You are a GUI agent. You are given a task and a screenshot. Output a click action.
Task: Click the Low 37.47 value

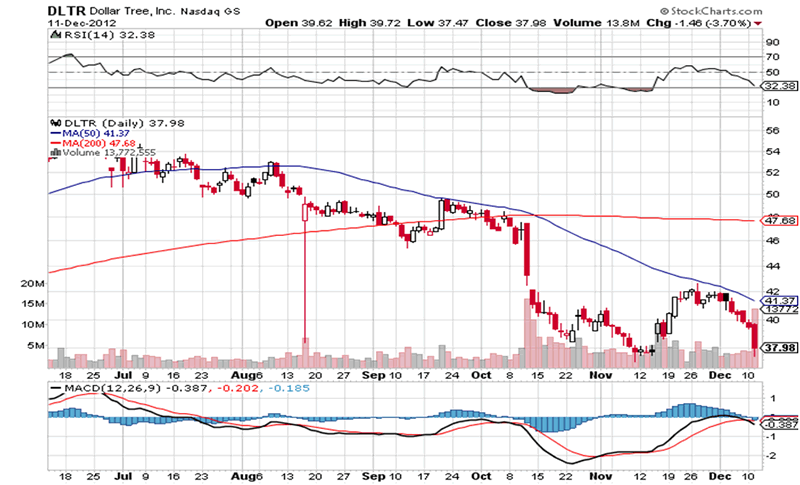tap(438, 23)
